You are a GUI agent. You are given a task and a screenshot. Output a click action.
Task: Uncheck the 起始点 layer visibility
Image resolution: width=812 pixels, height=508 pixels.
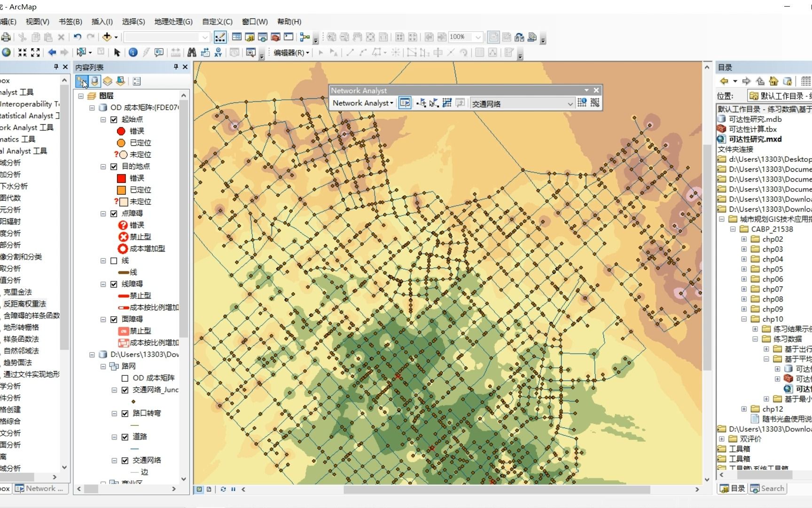(113, 119)
